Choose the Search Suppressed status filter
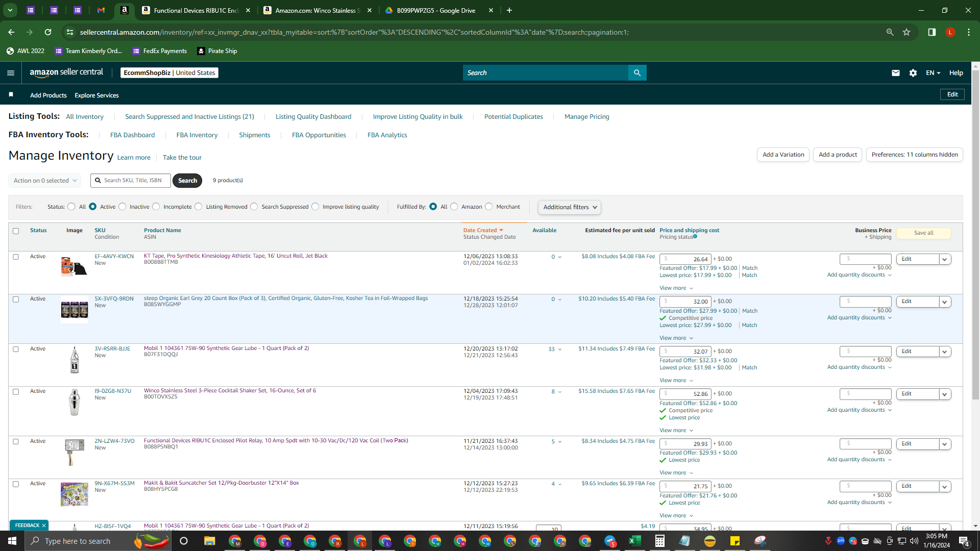 [254, 207]
